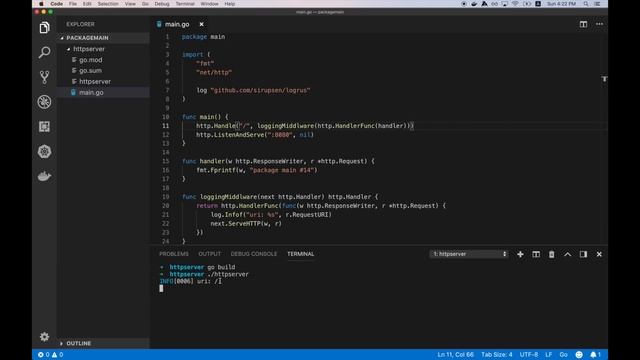
Task: Open Spotlight search in menu bar
Action: (586, 4)
